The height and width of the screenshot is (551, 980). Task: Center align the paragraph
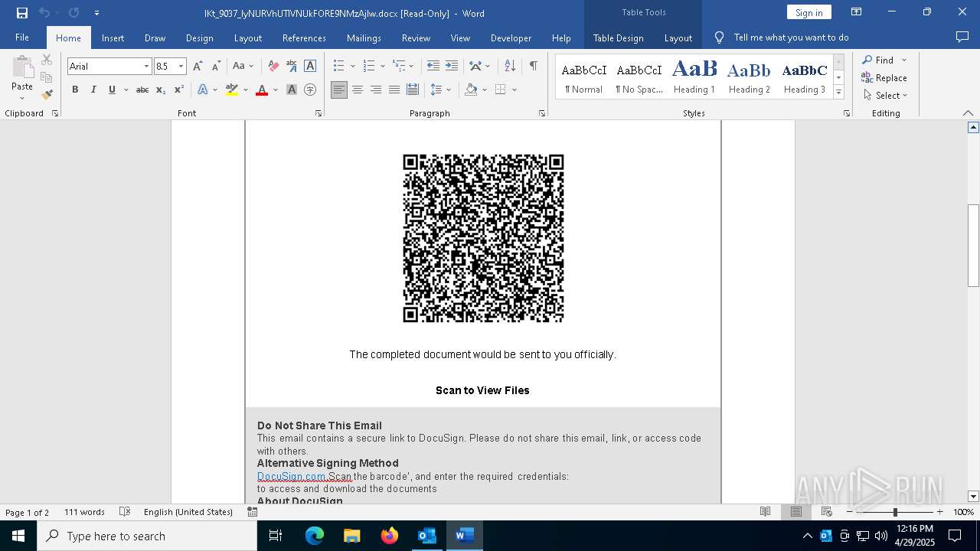click(x=358, y=90)
